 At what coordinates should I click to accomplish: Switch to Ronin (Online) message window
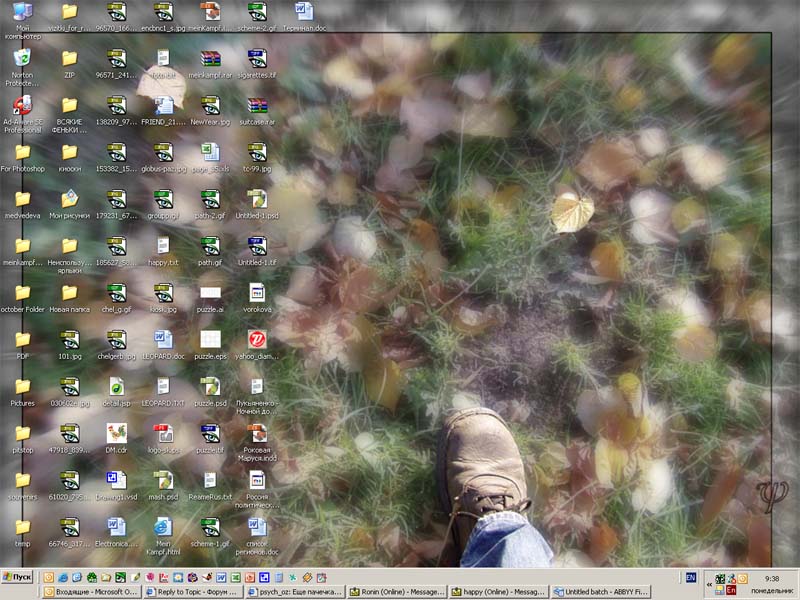[396, 592]
